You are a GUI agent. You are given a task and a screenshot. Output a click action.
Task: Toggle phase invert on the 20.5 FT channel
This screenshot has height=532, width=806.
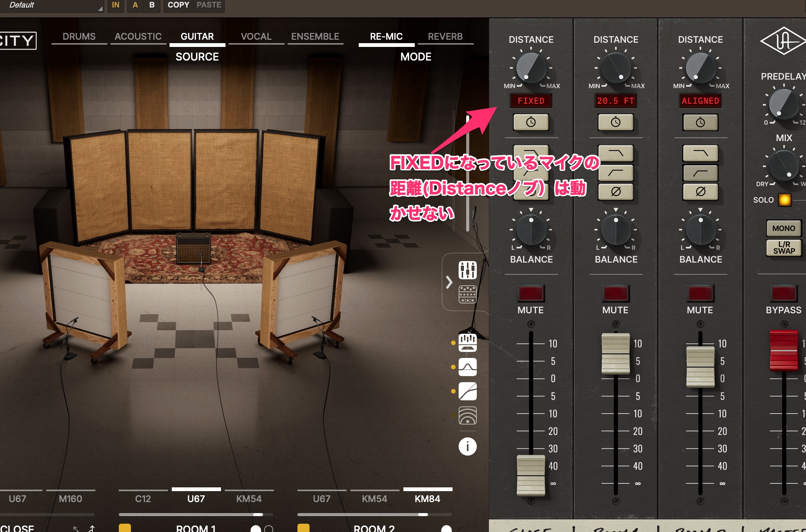coord(616,191)
